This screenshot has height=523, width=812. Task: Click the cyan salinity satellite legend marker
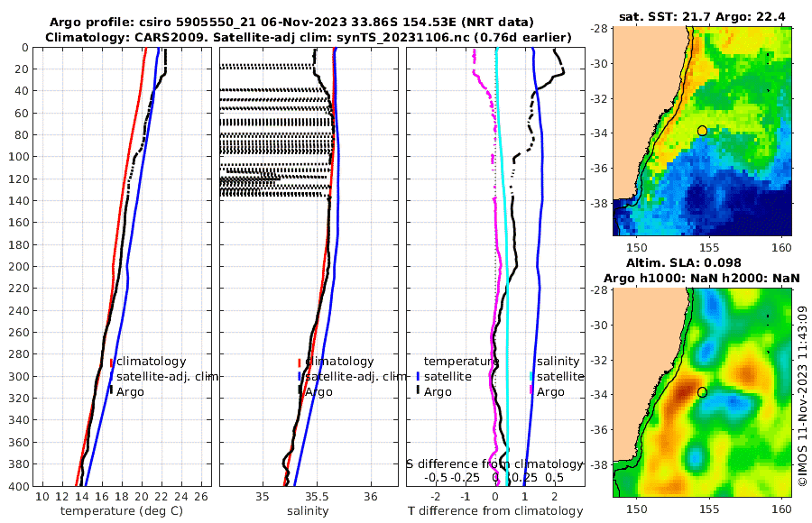pos(531,377)
